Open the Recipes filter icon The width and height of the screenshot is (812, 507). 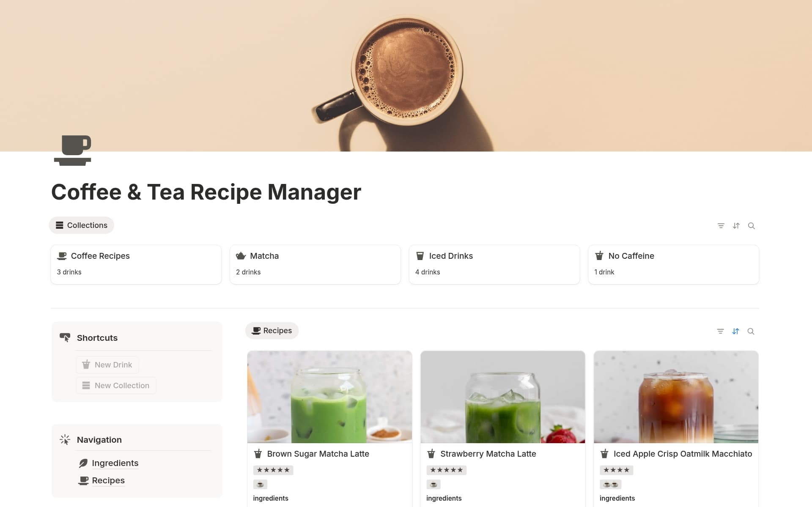pos(720,331)
